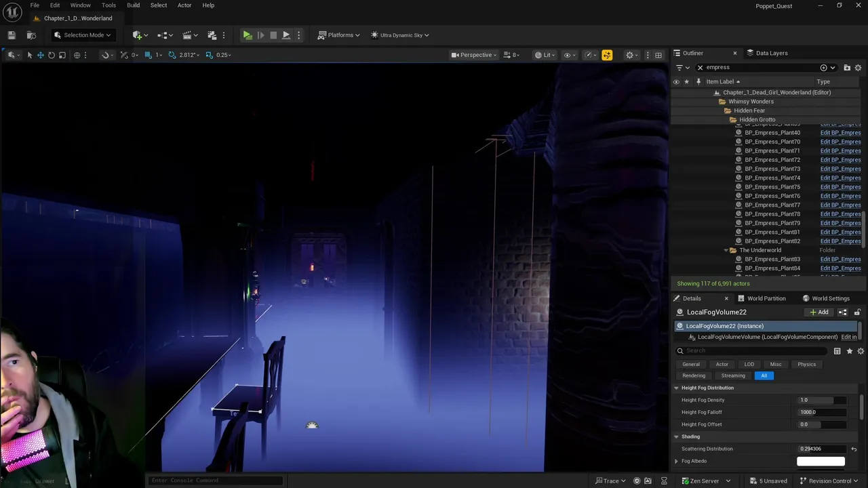The width and height of the screenshot is (868, 488).
Task: Reset Scattering Distribution to default
Action: (x=854, y=449)
